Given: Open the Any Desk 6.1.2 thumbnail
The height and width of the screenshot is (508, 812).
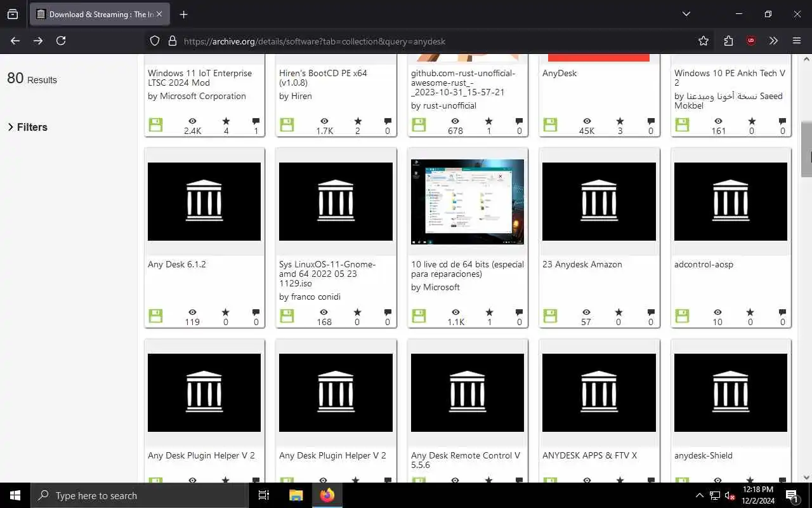Looking at the screenshot, I should (x=204, y=201).
